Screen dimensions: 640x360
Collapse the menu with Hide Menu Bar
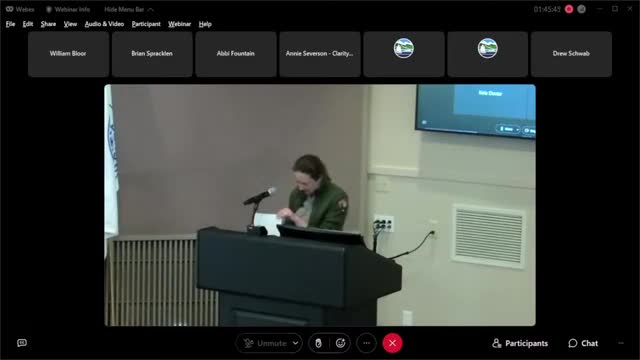[129, 9]
